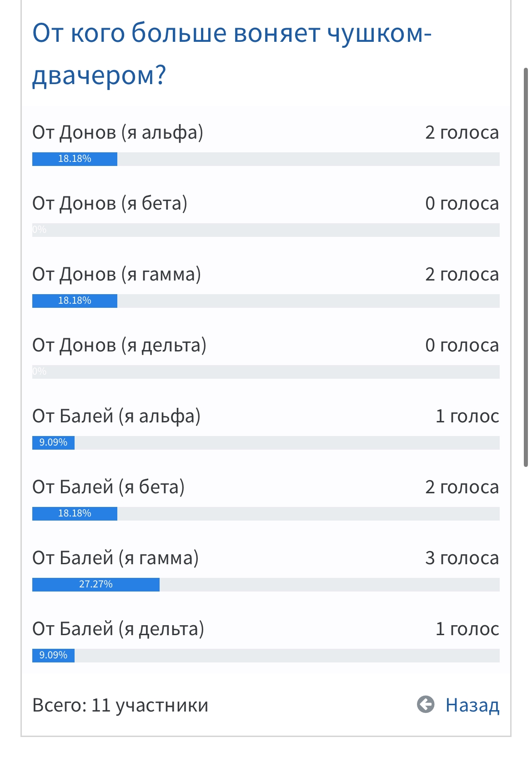Click the 27.27% bar for Балей гамма
Viewport: 532px width, 762px height.
coord(96,585)
